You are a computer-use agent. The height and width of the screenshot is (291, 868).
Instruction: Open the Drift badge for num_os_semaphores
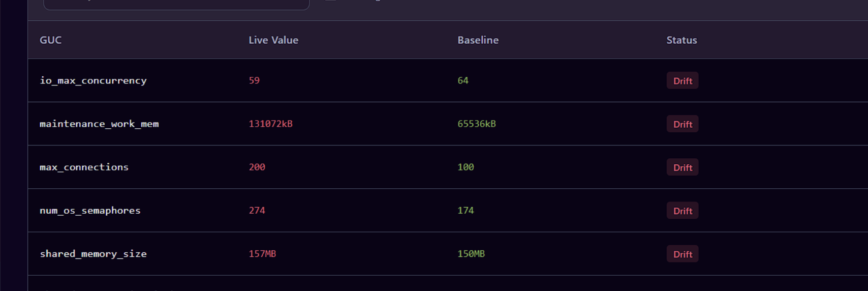point(682,210)
